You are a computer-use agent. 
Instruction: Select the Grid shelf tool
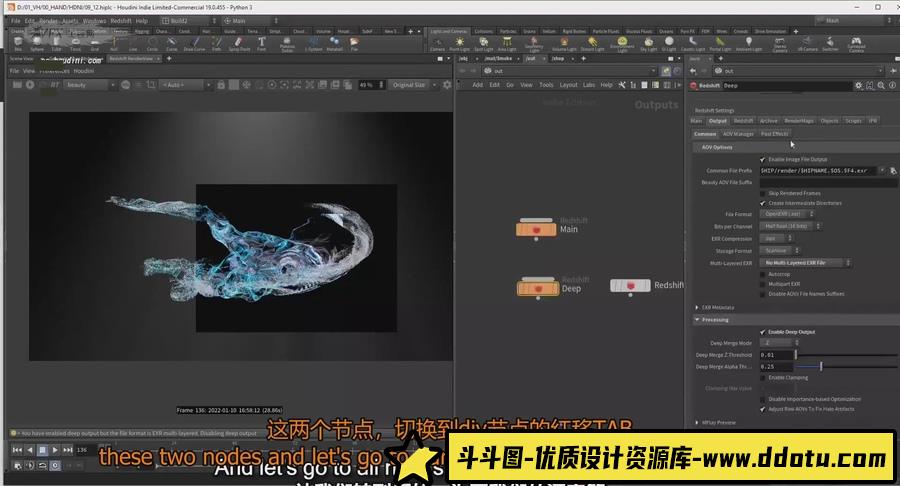(x=95, y=44)
